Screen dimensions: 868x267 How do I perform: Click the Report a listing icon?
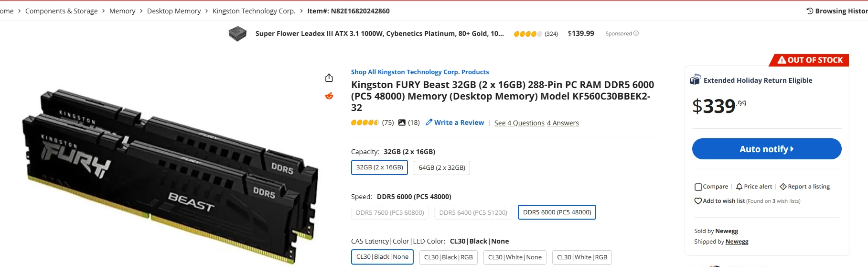[x=783, y=187]
